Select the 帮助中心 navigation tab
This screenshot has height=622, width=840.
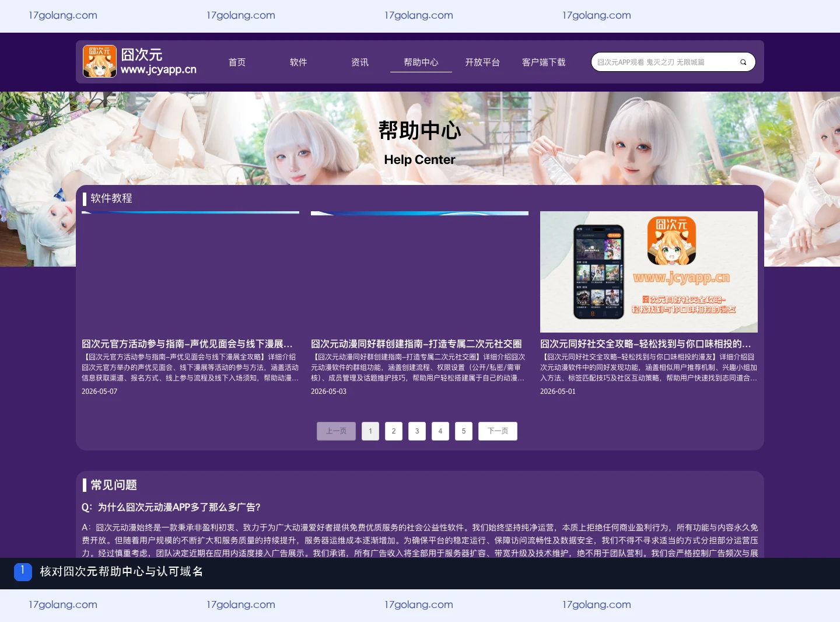coord(421,62)
